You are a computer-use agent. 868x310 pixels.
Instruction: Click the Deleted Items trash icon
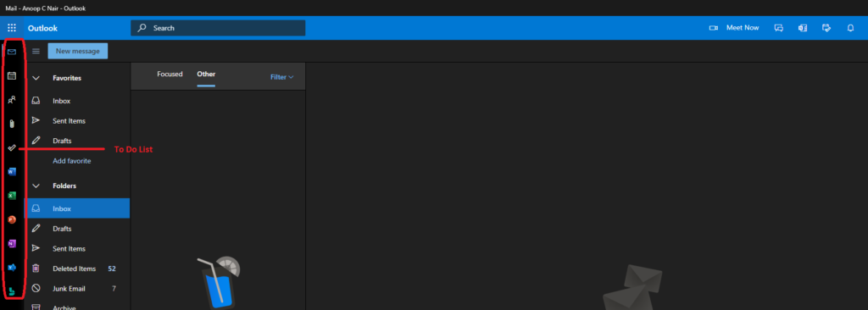point(36,268)
